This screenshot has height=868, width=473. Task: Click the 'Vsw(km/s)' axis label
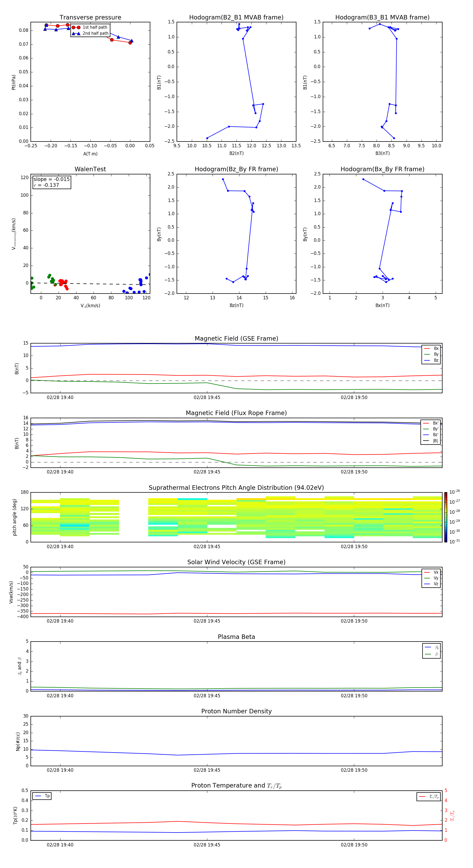click(x=11, y=592)
